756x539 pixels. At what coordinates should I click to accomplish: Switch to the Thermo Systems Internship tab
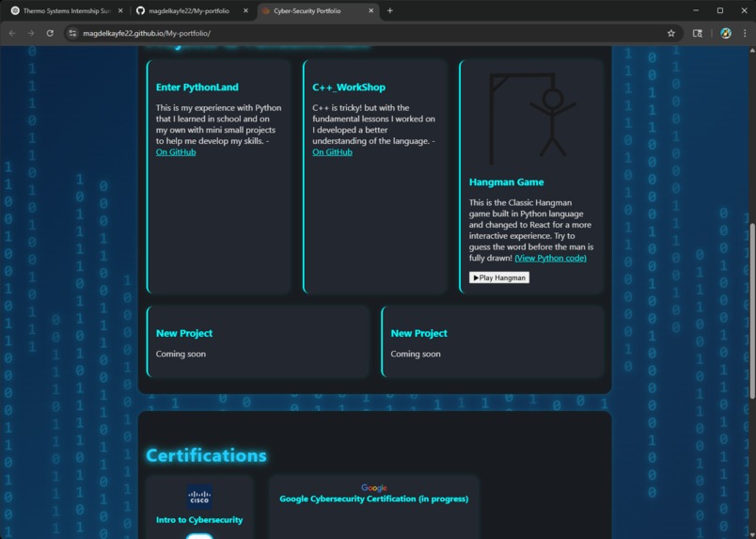pyautogui.click(x=67, y=10)
